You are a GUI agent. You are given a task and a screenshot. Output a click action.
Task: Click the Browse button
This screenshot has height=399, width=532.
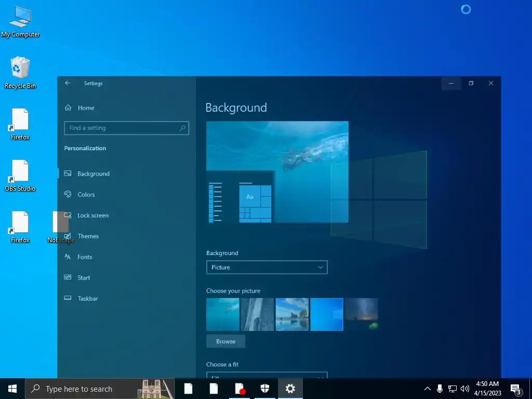[225, 341]
